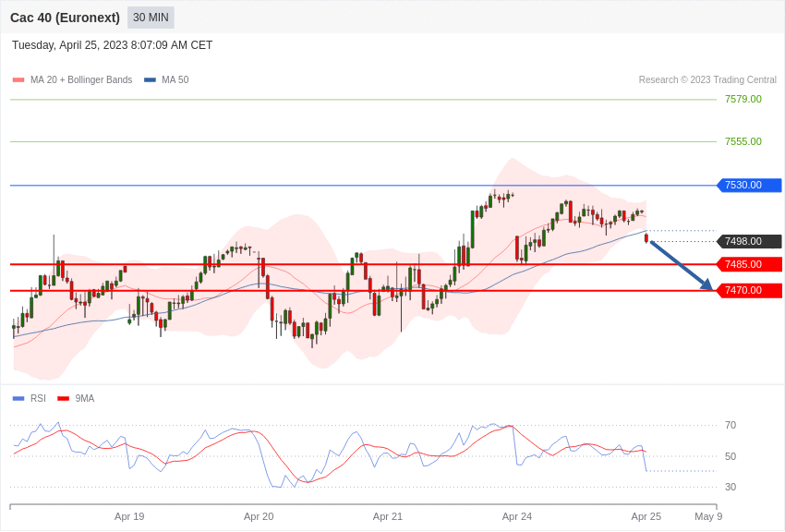Click the blue MA 50 legend swatch
This screenshot has width=785, height=532.
(150, 80)
